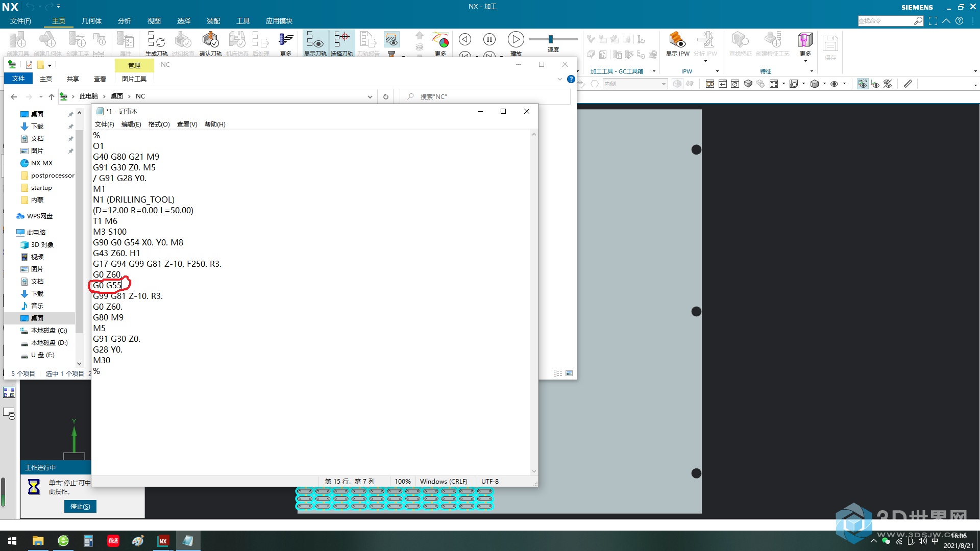The image size is (980, 551).
Task: Click the NX command search magnifier icon
Action: (x=918, y=21)
